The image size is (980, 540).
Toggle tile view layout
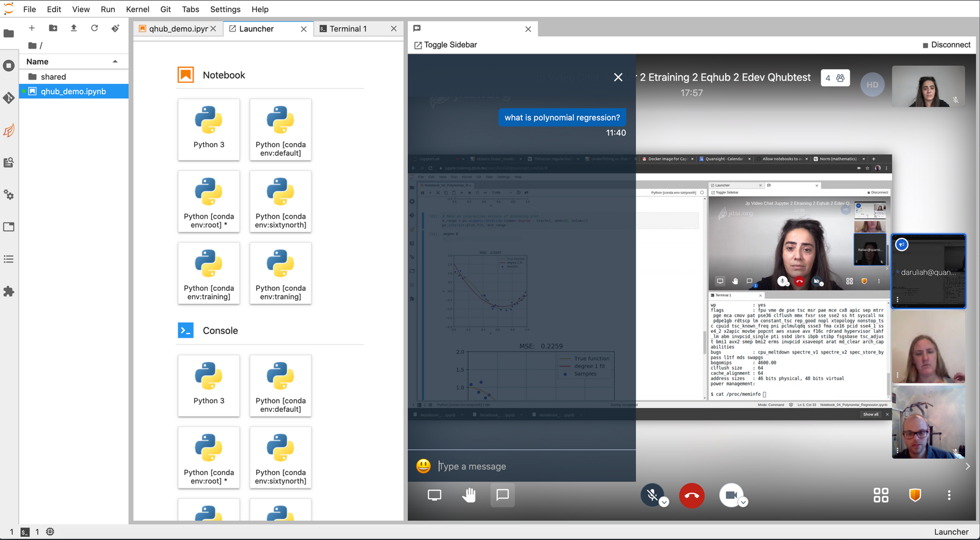[x=881, y=495]
